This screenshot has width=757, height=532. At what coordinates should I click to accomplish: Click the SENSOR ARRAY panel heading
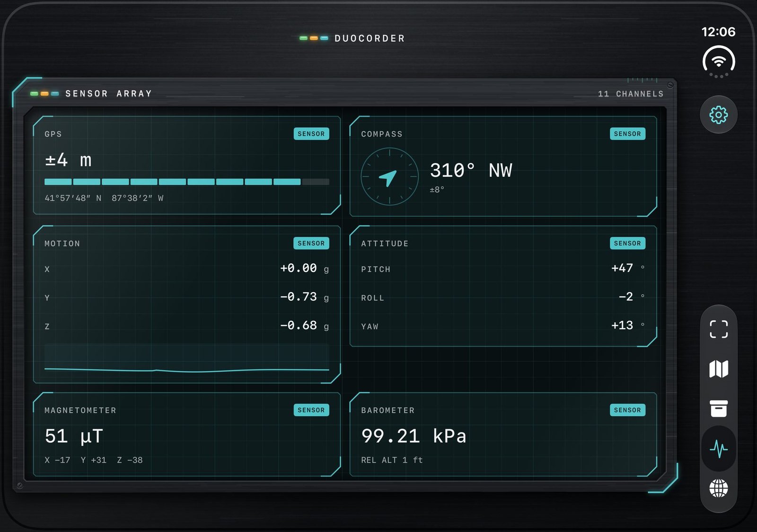tap(109, 94)
